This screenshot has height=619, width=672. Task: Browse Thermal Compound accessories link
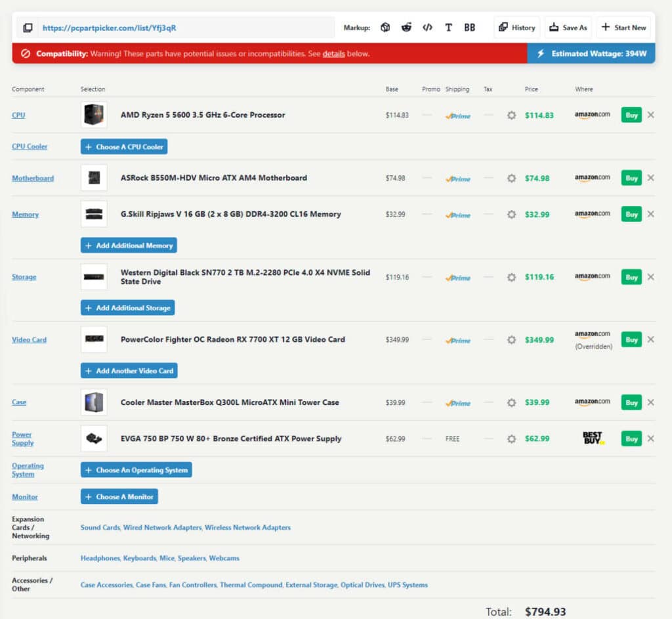251,585
